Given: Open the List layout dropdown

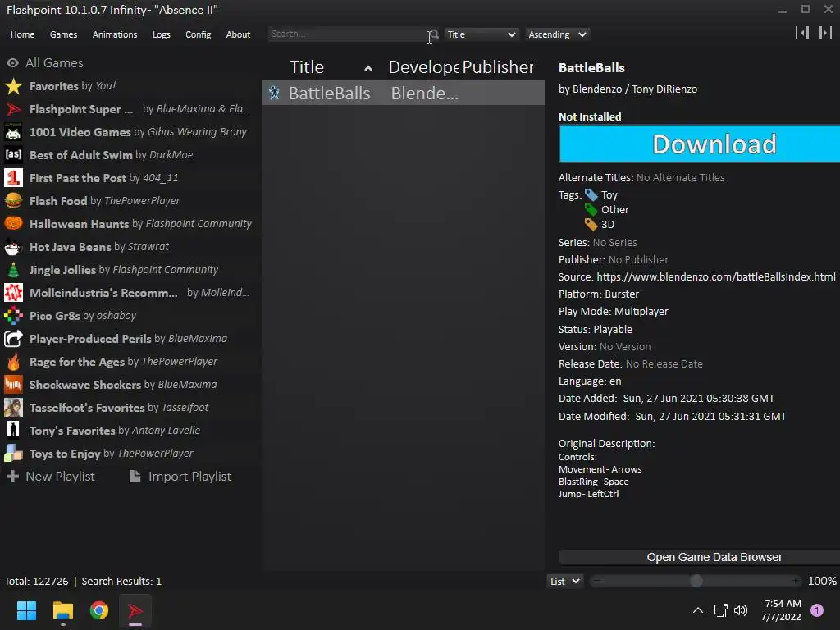Looking at the screenshot, I should (564, 582).
